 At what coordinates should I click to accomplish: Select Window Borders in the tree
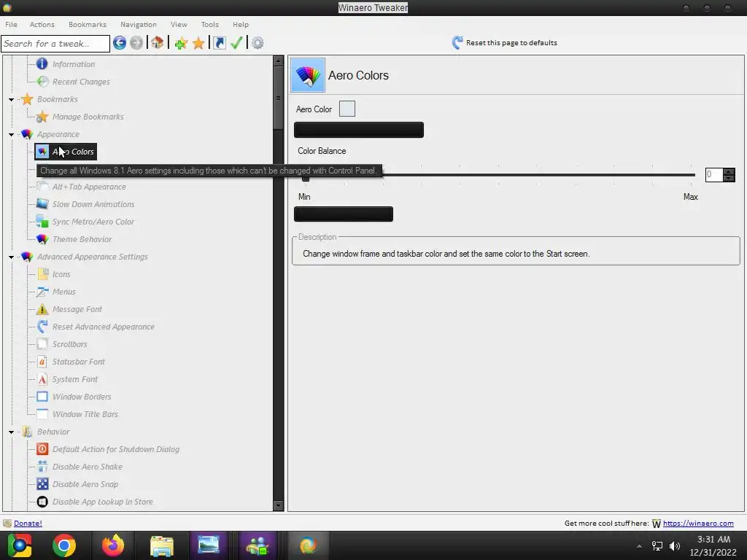[82, 397]
